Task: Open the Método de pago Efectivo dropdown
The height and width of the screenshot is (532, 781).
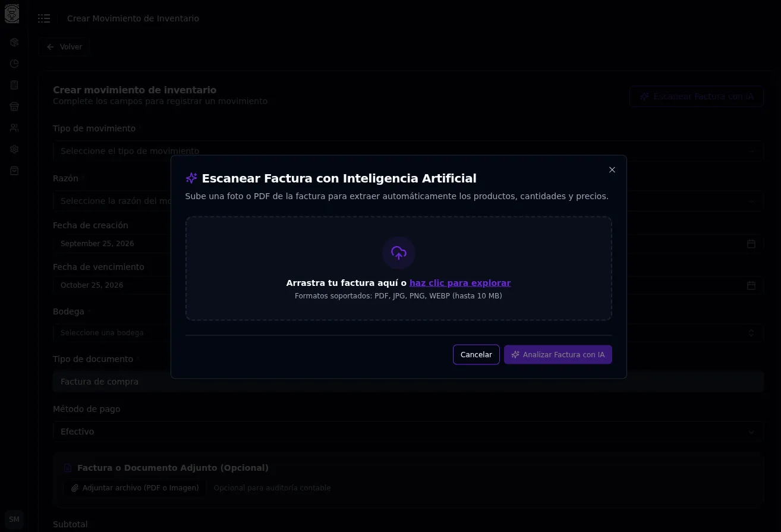Action: (x=408, y=432)
